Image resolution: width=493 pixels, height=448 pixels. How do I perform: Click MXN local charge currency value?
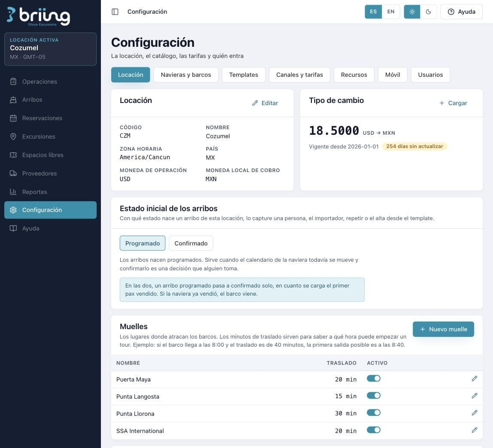pyautogui.click(x=211, y=179)
